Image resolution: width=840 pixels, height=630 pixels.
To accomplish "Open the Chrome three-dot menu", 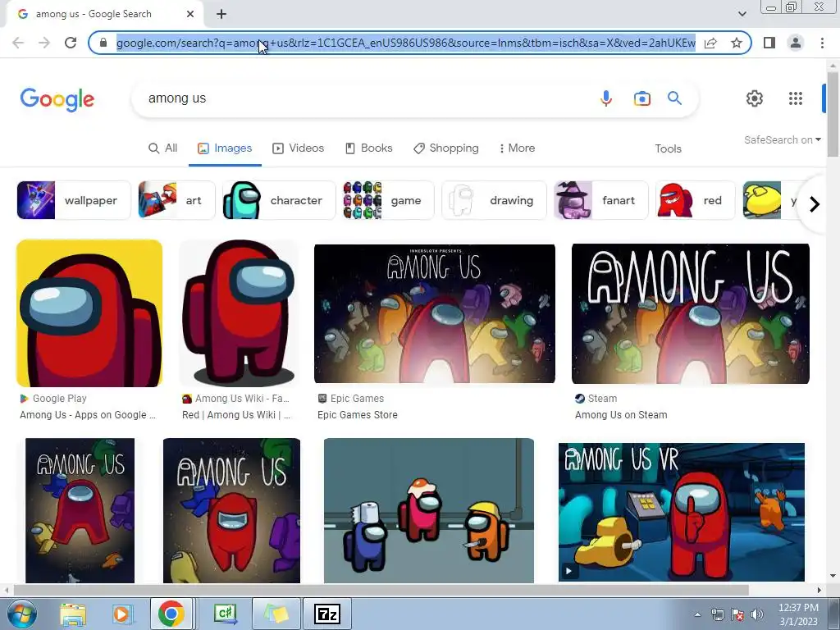I will (822, 43).
